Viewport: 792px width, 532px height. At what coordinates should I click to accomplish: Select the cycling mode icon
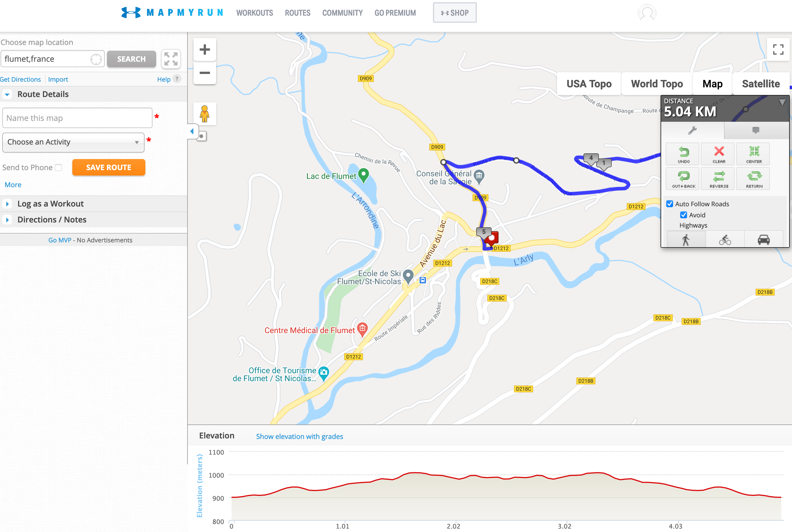pyautogui.click(x=725, y=240)
